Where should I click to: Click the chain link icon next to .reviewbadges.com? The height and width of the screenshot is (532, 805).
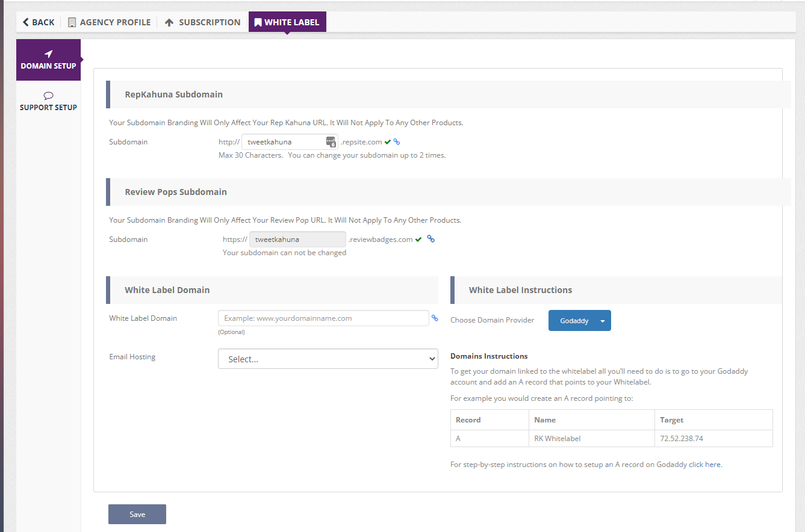click(430, 239)
